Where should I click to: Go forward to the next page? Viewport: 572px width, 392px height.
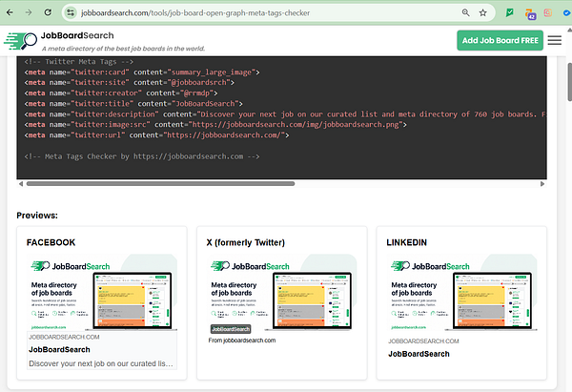point(29,12)
